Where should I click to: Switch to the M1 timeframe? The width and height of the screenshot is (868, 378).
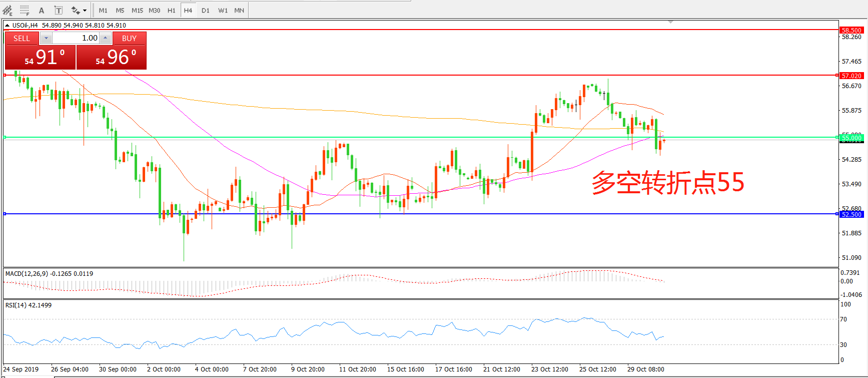pos(103,11)
